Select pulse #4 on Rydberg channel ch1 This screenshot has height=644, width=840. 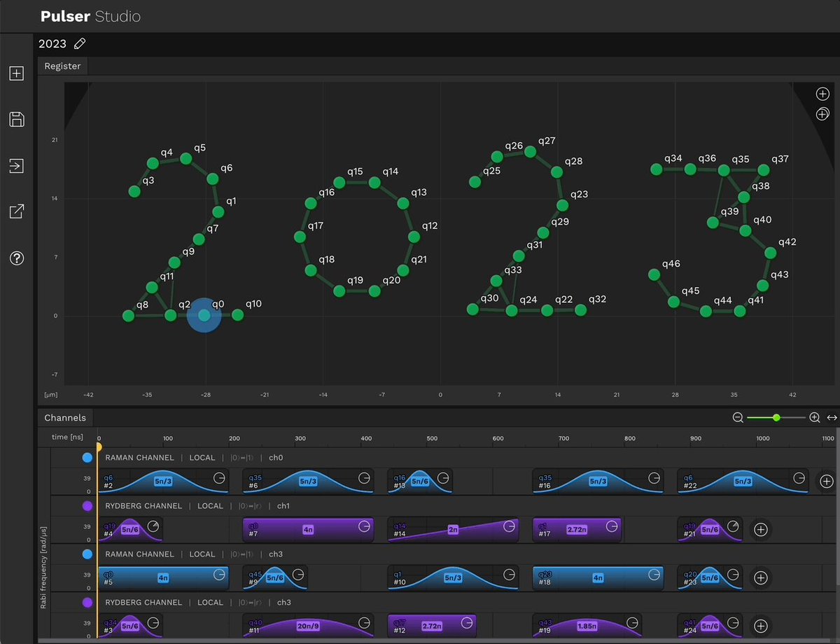[x=130, y=529]
